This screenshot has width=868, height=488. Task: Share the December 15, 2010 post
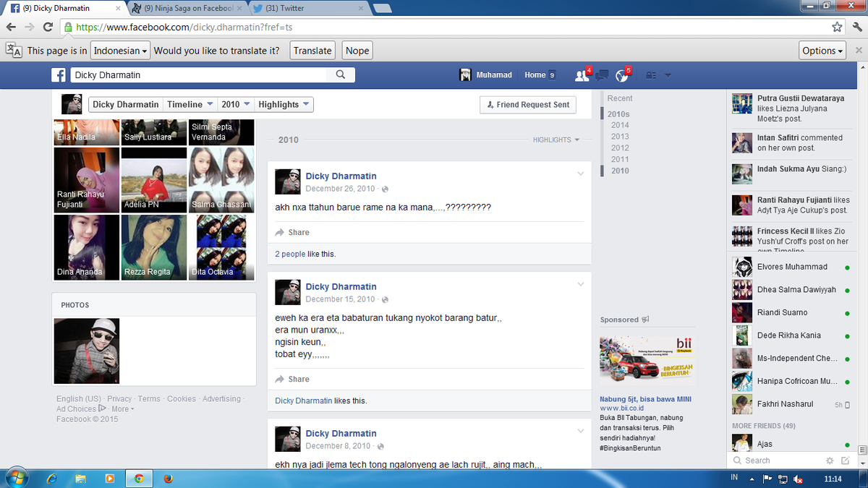(x=292, y=379)
